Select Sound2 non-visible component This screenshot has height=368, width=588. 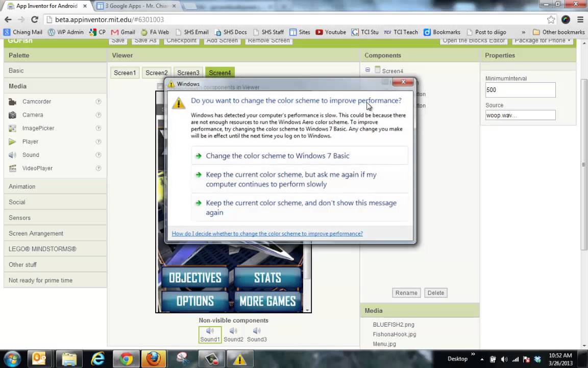click(233, 335)
